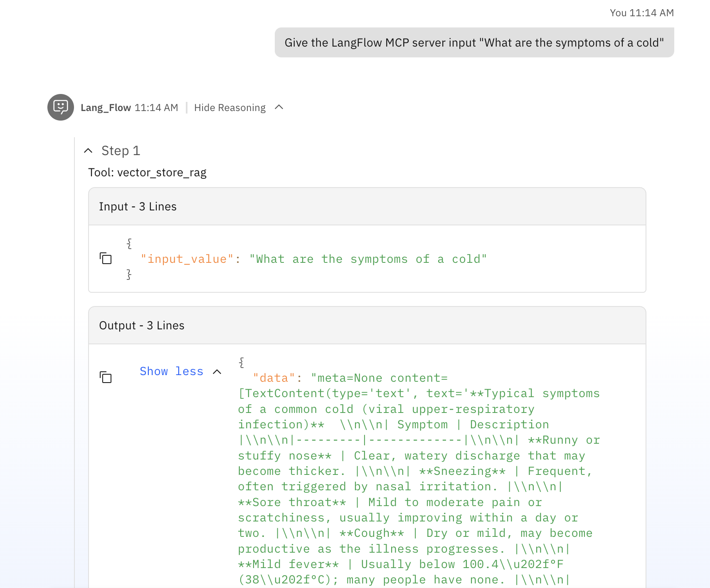
Task: Click the "data" key in Output JSON
Action: tap(274, 378)
